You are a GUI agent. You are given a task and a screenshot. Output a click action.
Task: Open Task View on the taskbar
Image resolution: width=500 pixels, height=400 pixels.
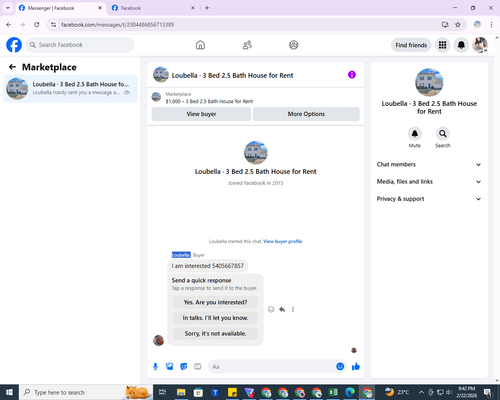[162, 392]
